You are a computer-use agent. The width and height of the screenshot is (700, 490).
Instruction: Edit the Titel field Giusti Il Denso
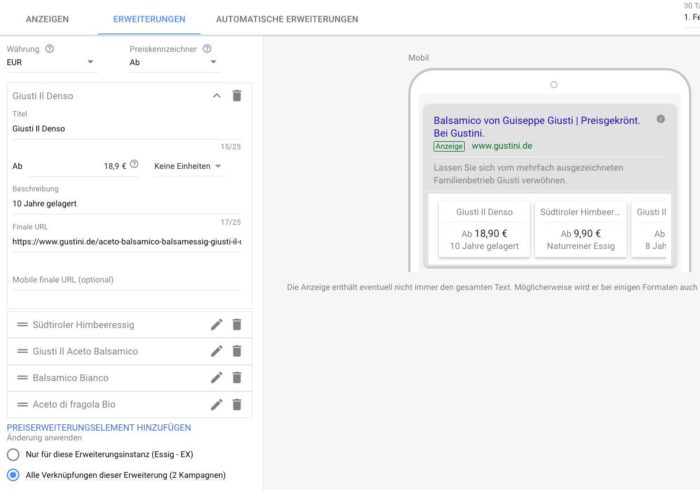(126, 129)
